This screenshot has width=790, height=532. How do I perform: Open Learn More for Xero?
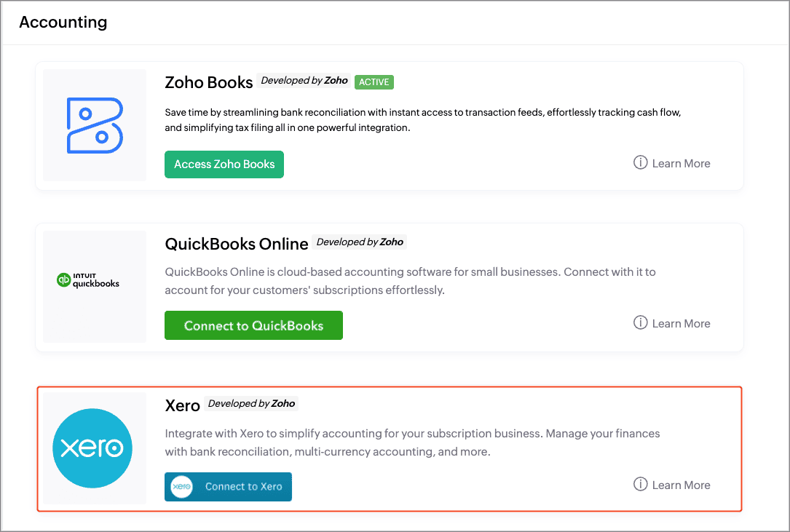[681, 485]
